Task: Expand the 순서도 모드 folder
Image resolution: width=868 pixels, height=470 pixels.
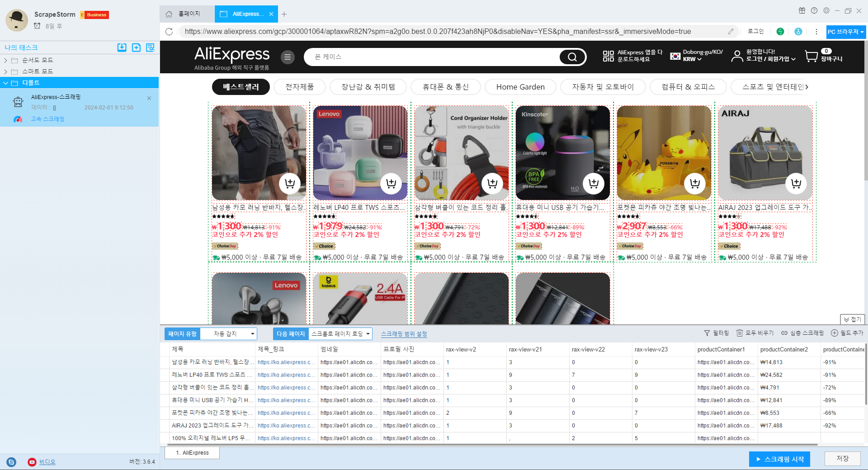Action: click(x=5, y=60)
